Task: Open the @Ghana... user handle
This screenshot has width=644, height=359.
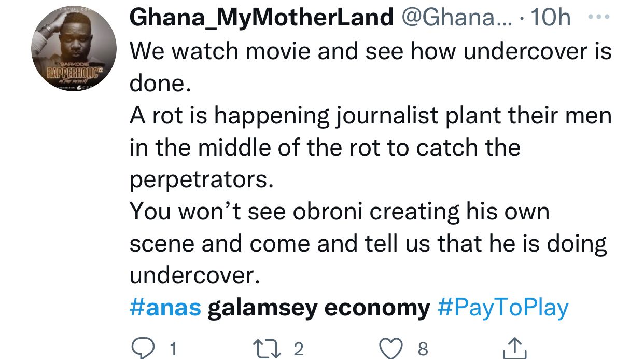Action: 455,18
